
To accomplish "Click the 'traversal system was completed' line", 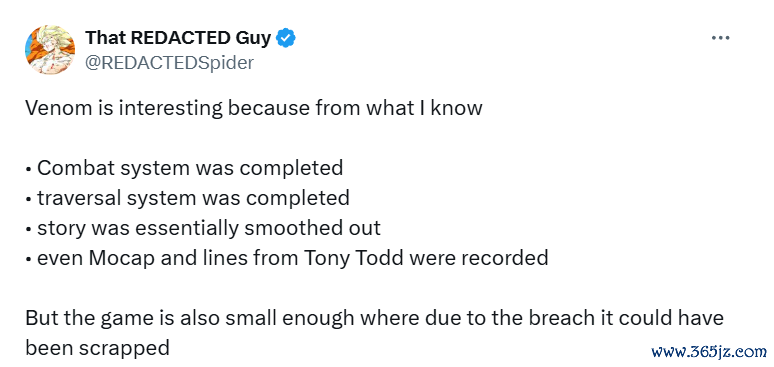I will (188, 198).
